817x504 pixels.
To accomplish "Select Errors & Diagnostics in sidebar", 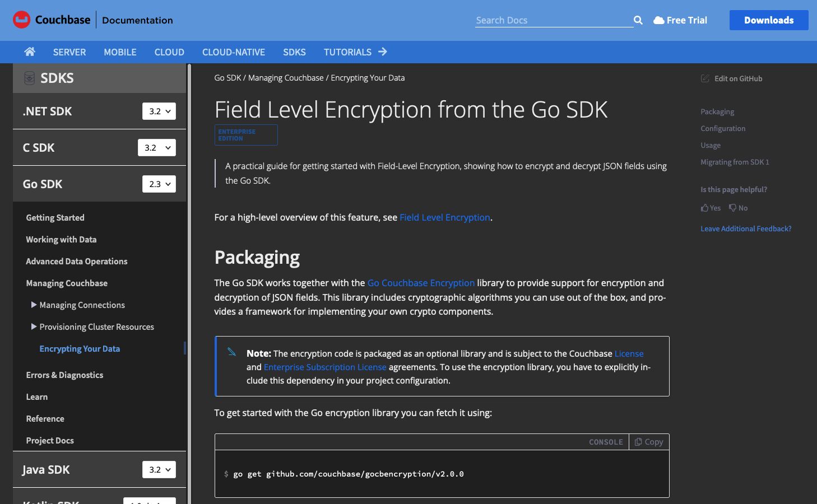I will [64, 375].
